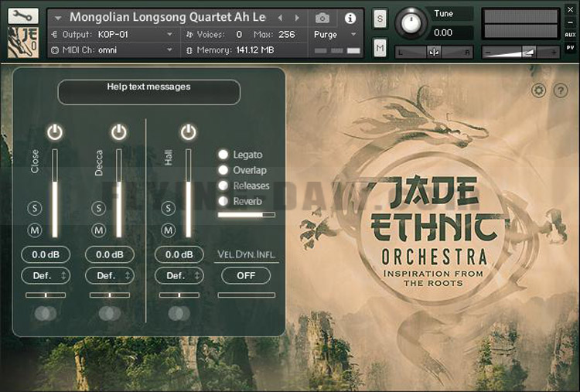Screen dimensions: 580x392
Task: Minimize the instrument header view
Action: (571, 22)
